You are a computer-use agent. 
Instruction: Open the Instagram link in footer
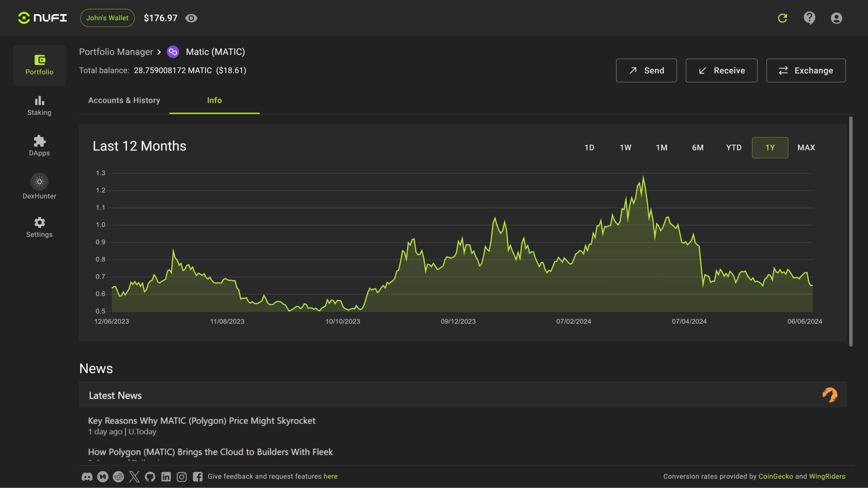pyautogui.click(x=182, y=477)
